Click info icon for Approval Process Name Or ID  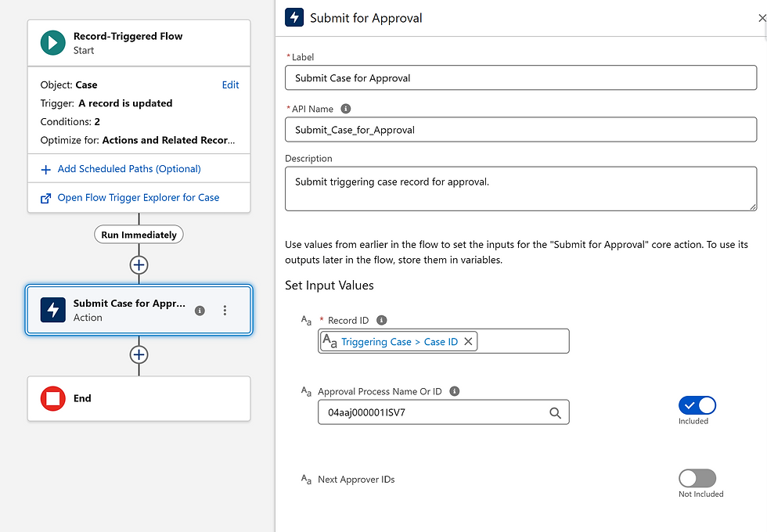(455, 391)
